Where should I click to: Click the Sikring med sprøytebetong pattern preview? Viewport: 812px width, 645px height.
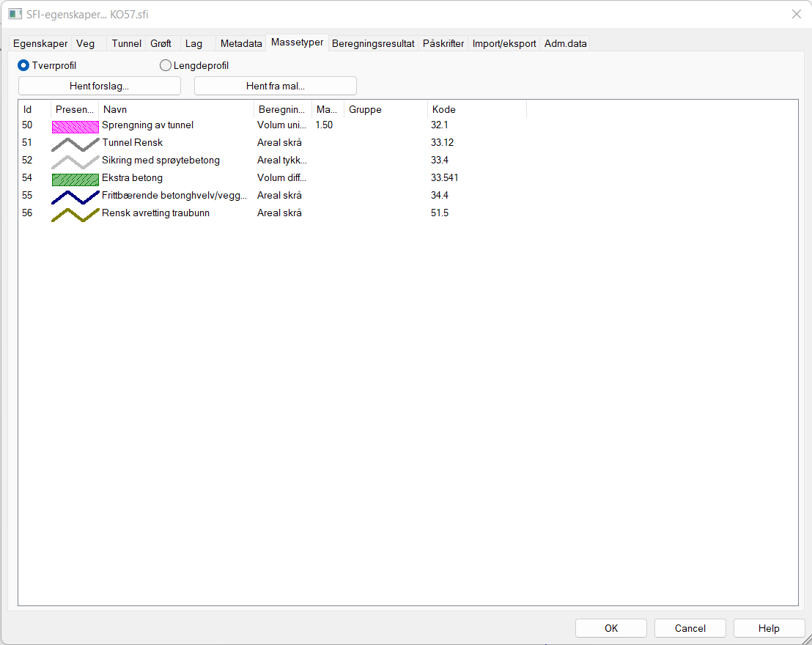click(x=75, y=160)
